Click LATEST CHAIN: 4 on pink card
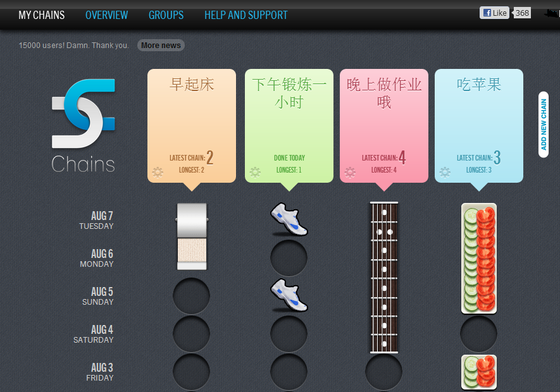The width and height of the screenshot is (560, 392). point(384,157)
